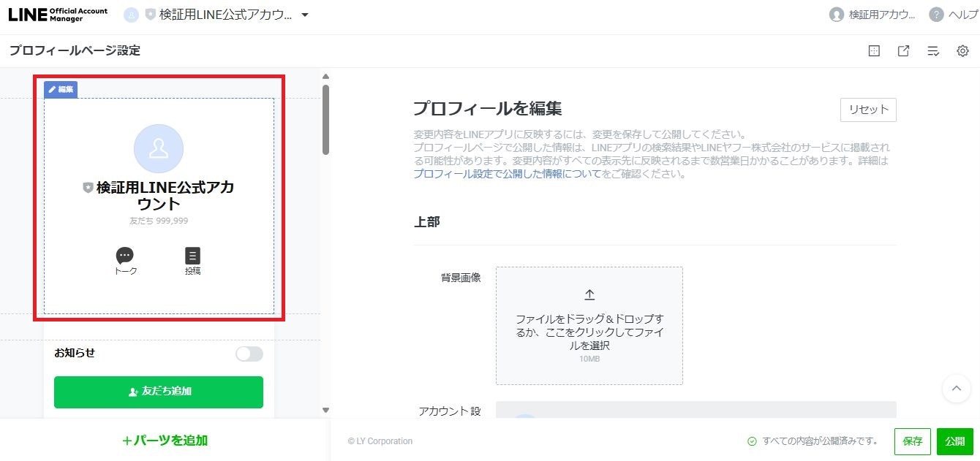
Task: Click the dotted layout frame icon
Action: pyautogui.click(x=874, y=51)
